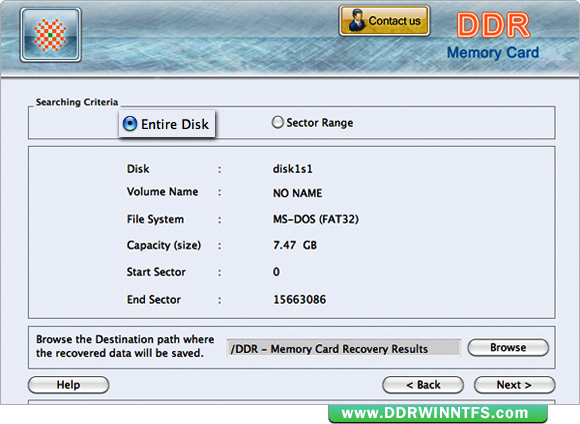Click Browse to choose destination folder
The height and width of the screenshot is (424, 580).
click(x=508, y=348)
